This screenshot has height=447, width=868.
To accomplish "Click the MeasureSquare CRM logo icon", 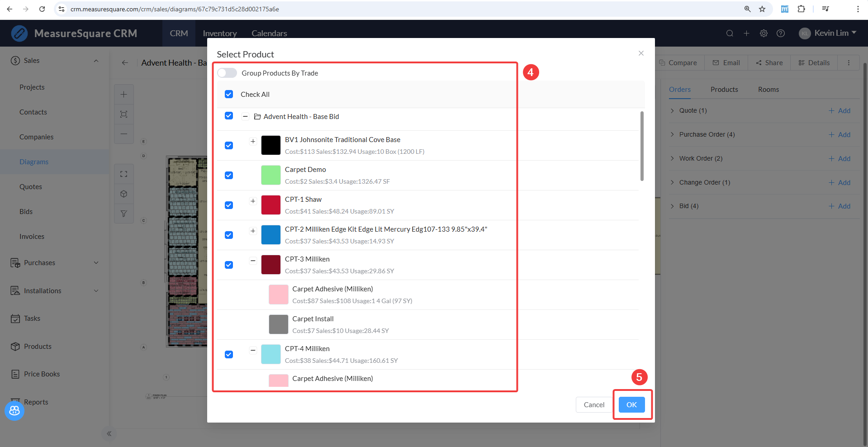I will coord(19,33).
